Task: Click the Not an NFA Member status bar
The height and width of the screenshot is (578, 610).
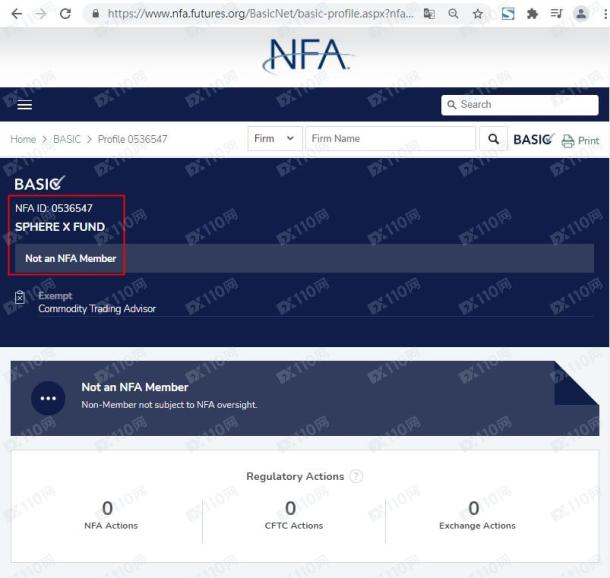Action: coord(304,258)
